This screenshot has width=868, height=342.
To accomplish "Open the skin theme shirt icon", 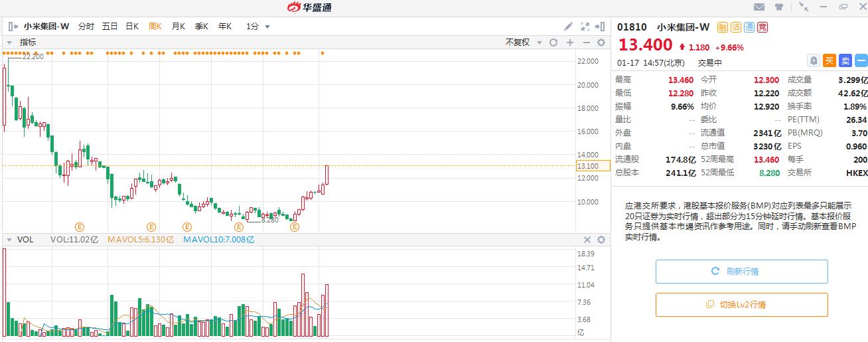I will click(778, 7).
